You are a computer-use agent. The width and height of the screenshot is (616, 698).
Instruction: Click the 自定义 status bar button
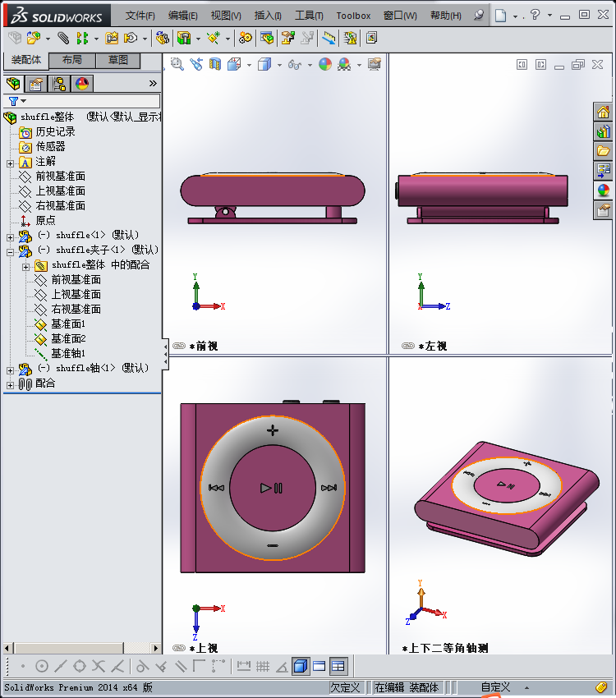point(495,687)
